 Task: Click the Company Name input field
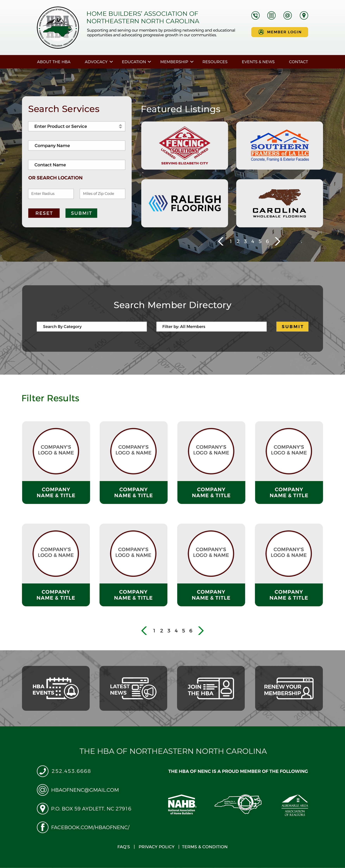pyautogui.click(x=77, y=146)
